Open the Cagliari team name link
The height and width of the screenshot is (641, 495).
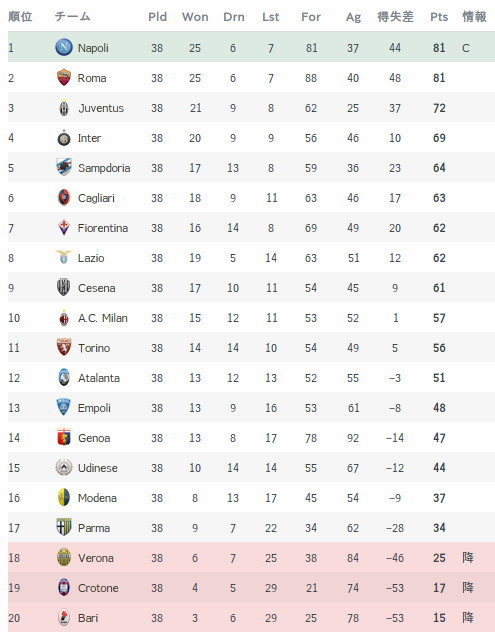pos(96,198)
